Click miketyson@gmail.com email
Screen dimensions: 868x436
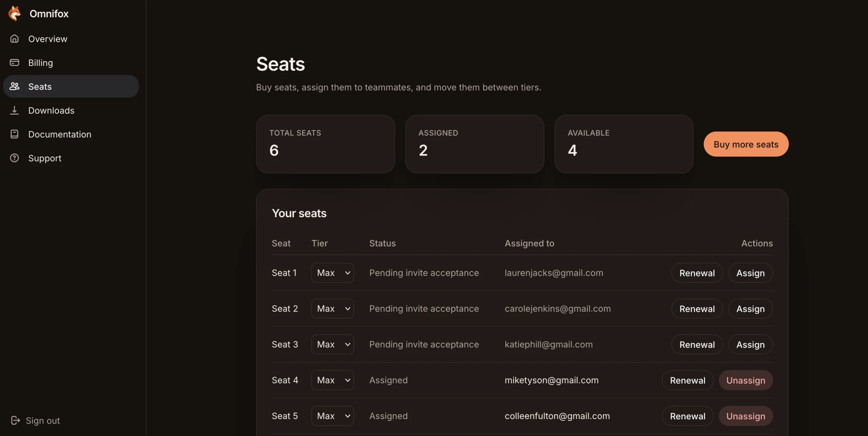point(551,380)
